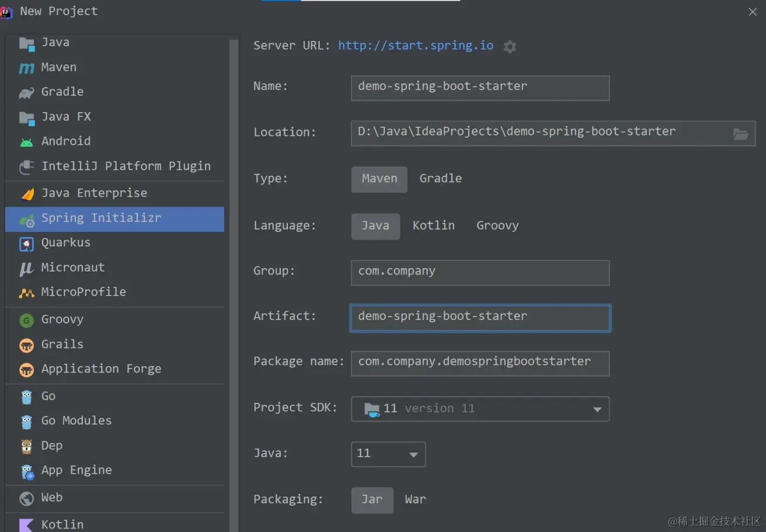The image size is (766, 532).
Task: Choose the Gradle elephant icon in sidebar
Action: click(x=26, y=92)
